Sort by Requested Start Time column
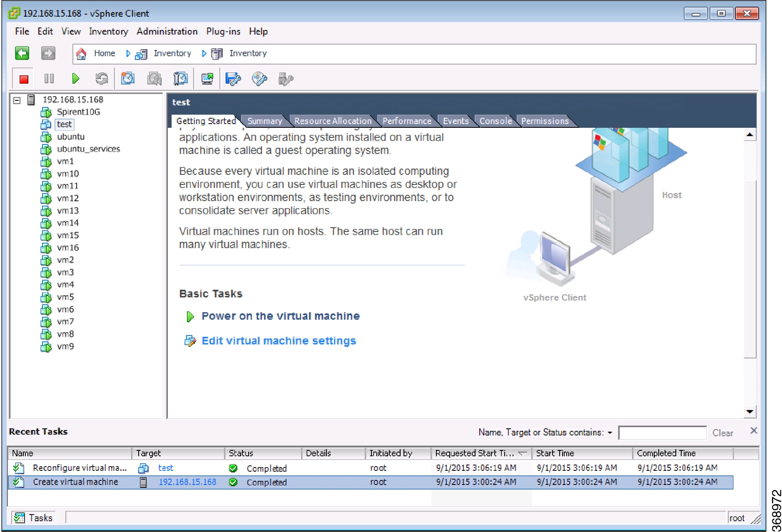The image size is (782, 532). (481, 453)
